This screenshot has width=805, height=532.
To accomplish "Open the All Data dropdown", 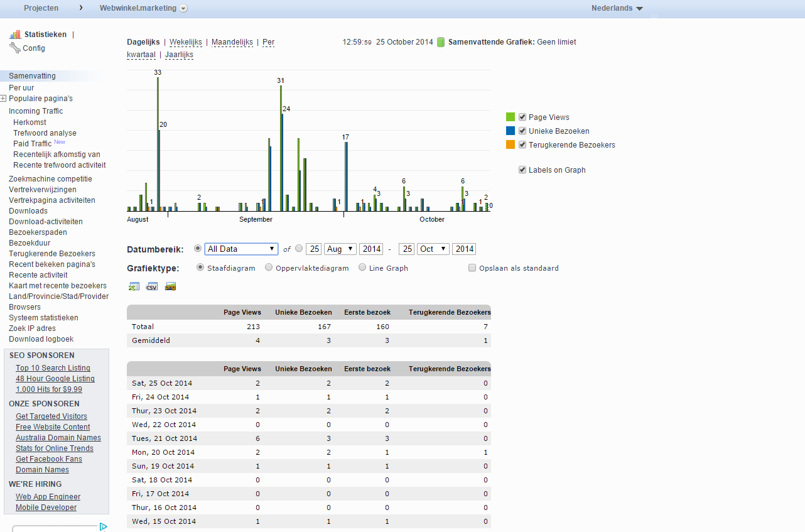I will click(x=241, y=249).
